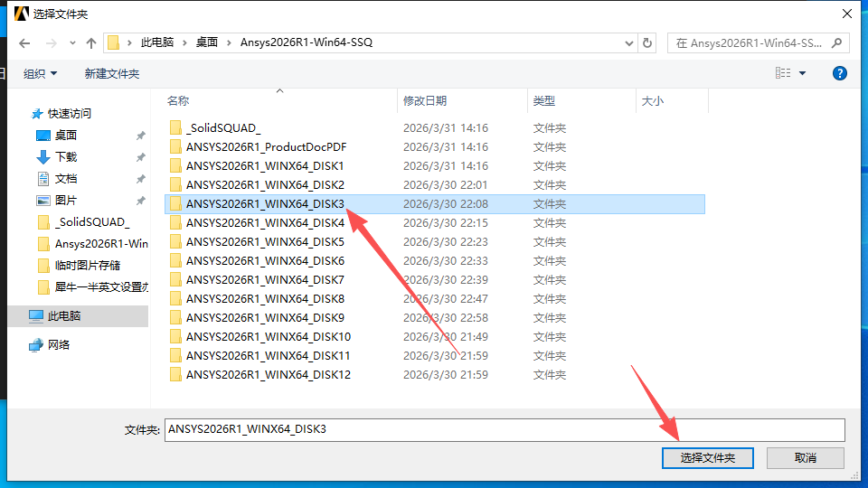The image size is (868, 488).
Task: Click 此电脑 in the address path
Action: click(157, 42)
